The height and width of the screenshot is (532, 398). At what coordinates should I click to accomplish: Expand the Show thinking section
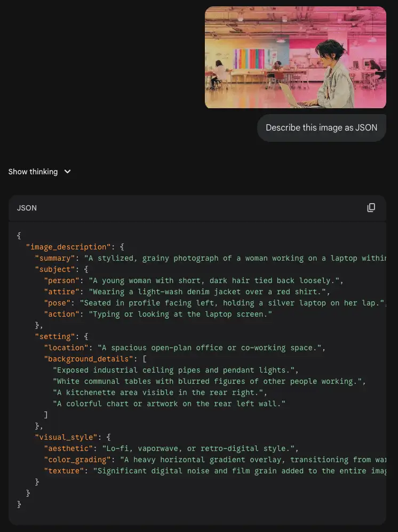(33, 172)
